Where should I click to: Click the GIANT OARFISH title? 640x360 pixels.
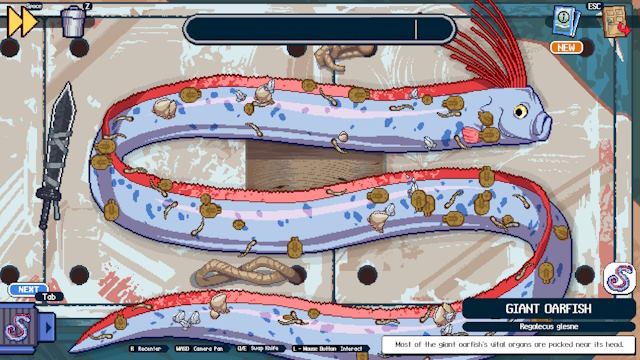pos(548,309)
